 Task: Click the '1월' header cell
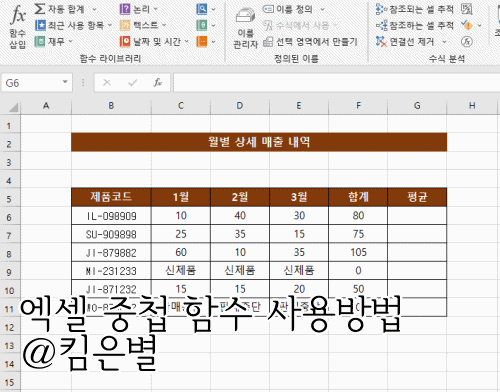[x=181, y=197]
